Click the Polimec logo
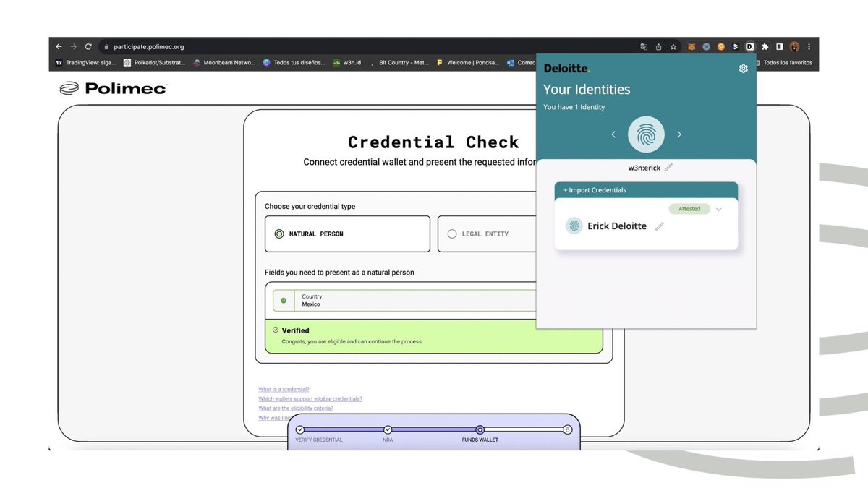 tap(113, 88)
